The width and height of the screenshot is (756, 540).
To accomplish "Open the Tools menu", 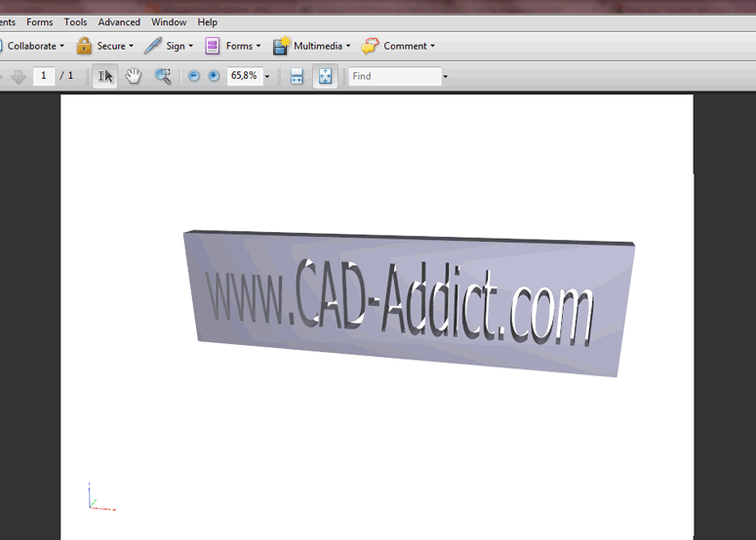I will 76,22.
